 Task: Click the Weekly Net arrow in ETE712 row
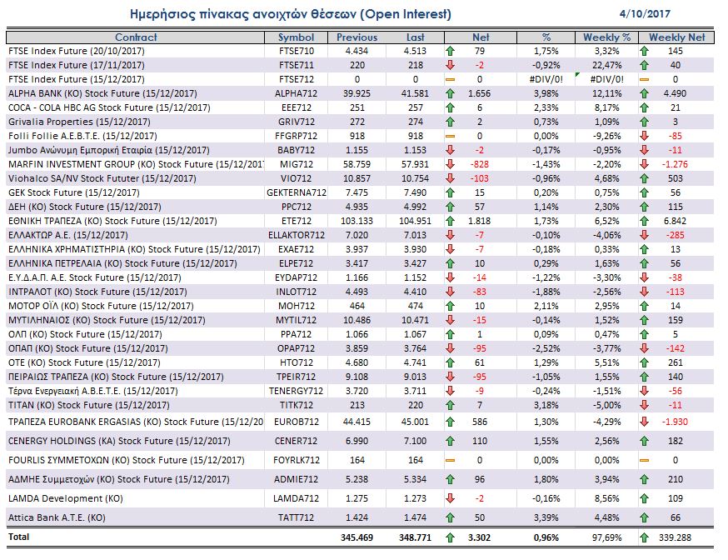(644, 221)
